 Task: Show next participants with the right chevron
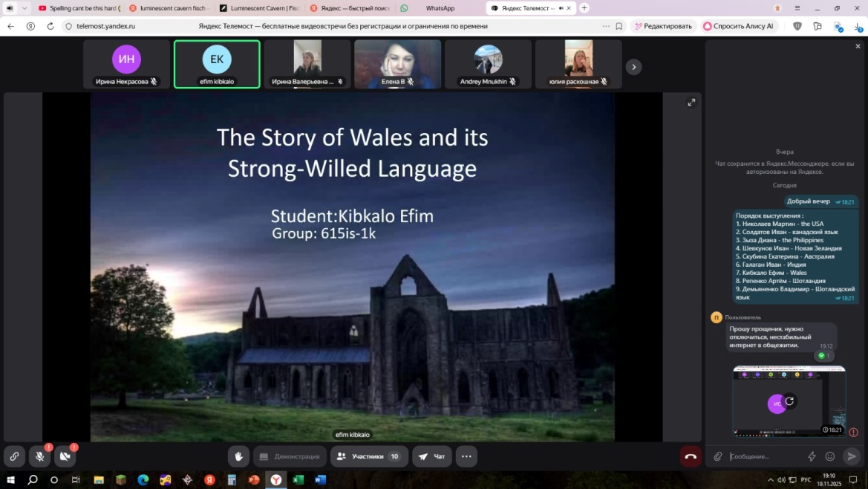coord(633,67)
